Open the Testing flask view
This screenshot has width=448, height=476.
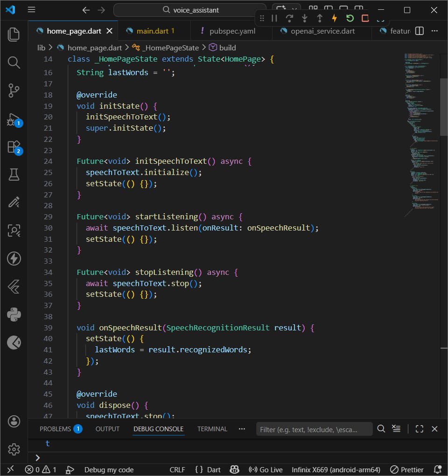coord(14,175)
